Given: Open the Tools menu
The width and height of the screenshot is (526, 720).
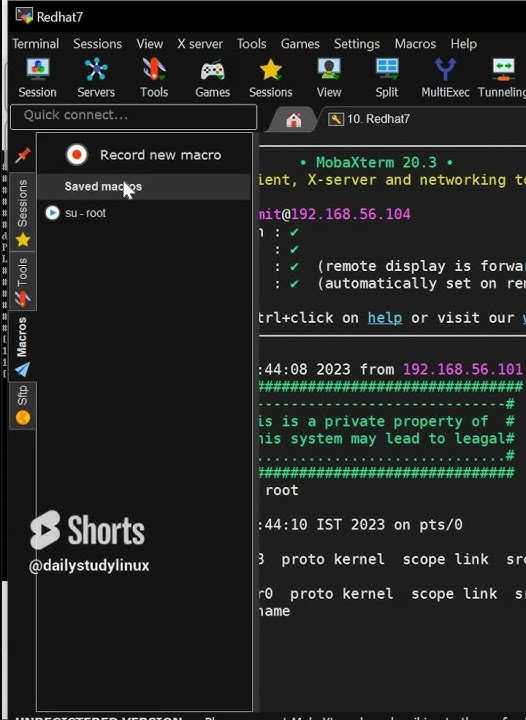Looking at the screenshot, I should point(252,44).
